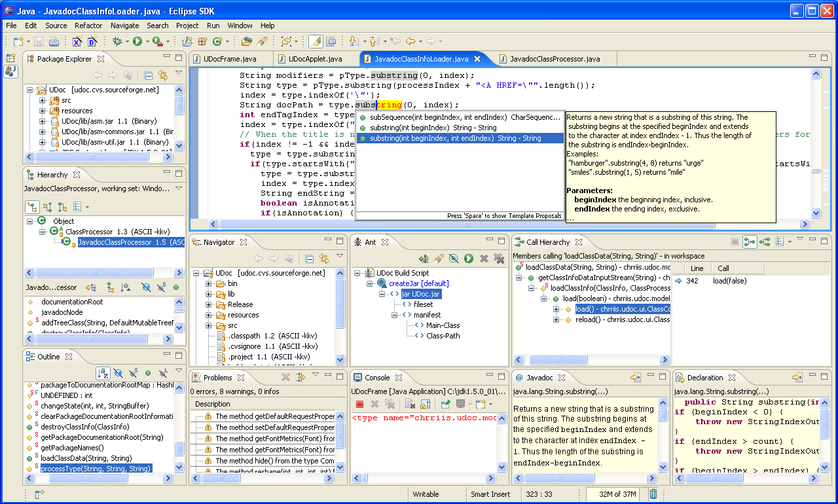This screenshot has width=838, height=504.
Task: Collapse the manifest node in Ant view
Action: pyautogui.click(x=395, y=315)
